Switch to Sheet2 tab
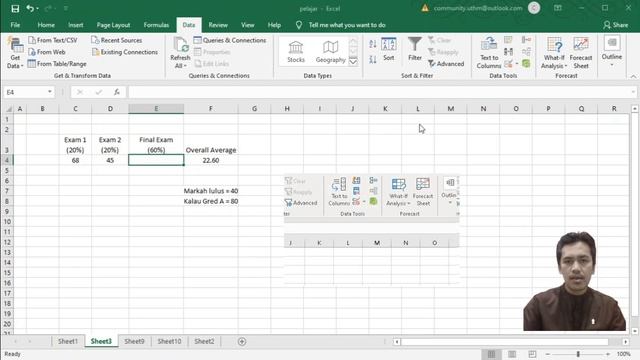This screenshot has width=640, height=360. [x=204, y=341]
